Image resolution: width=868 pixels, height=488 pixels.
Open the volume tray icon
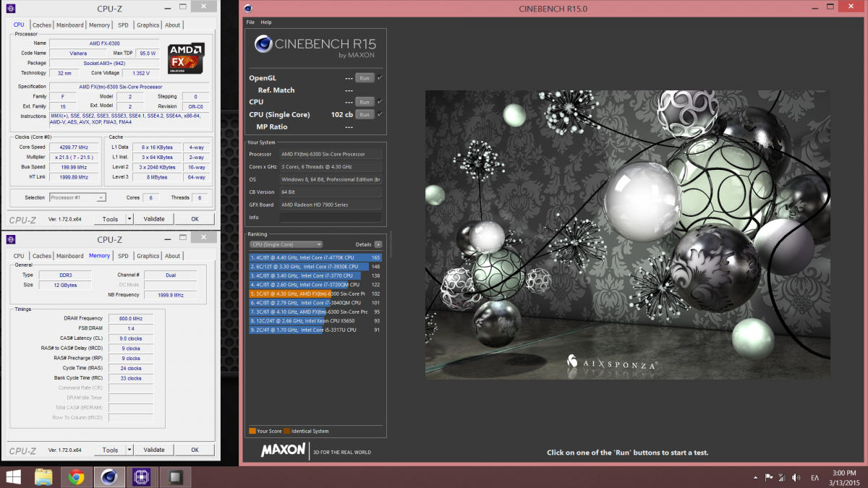pos(795,477)
